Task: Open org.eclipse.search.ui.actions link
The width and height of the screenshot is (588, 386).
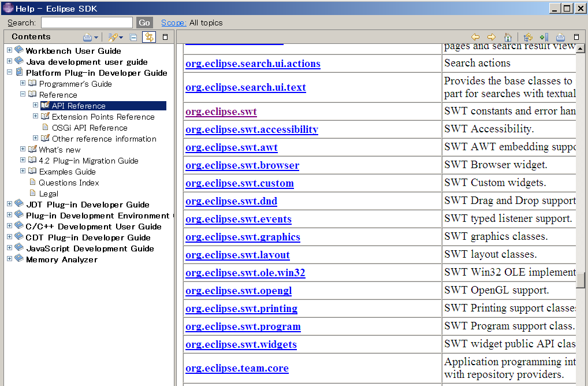Action: coord(253,64)
